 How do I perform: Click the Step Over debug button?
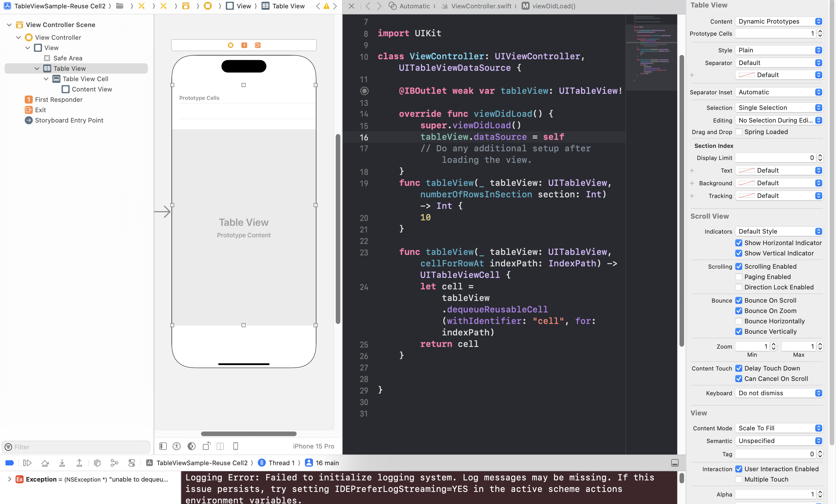pyautogui.click(x=45, y=463)
